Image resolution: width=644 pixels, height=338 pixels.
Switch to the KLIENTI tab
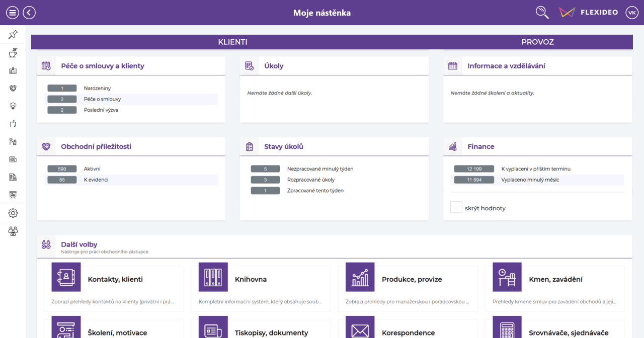[232, 42]
